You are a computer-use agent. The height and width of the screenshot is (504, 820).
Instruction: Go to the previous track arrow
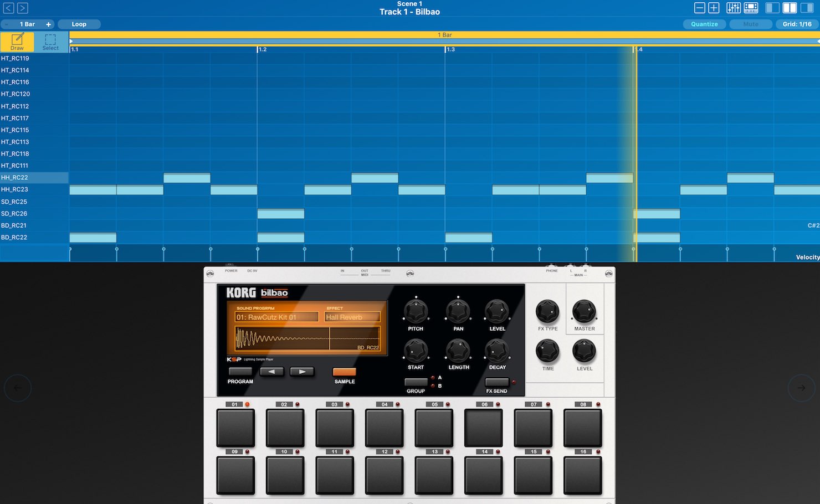pos(9,8)
